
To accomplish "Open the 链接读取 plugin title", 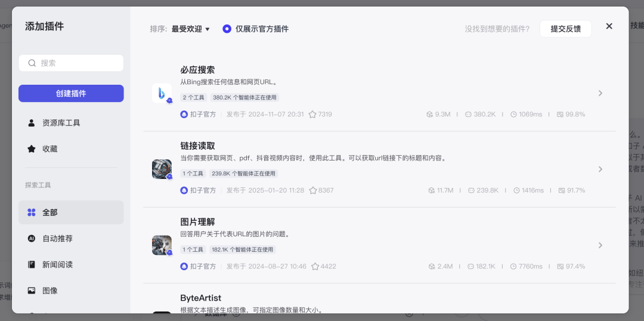I will 197,146.
